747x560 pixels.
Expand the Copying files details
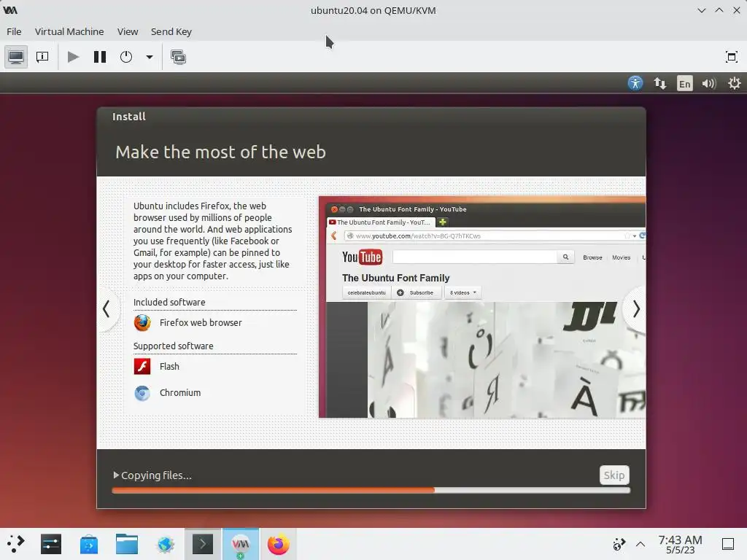pyautogui.click(x=116, y=475)
